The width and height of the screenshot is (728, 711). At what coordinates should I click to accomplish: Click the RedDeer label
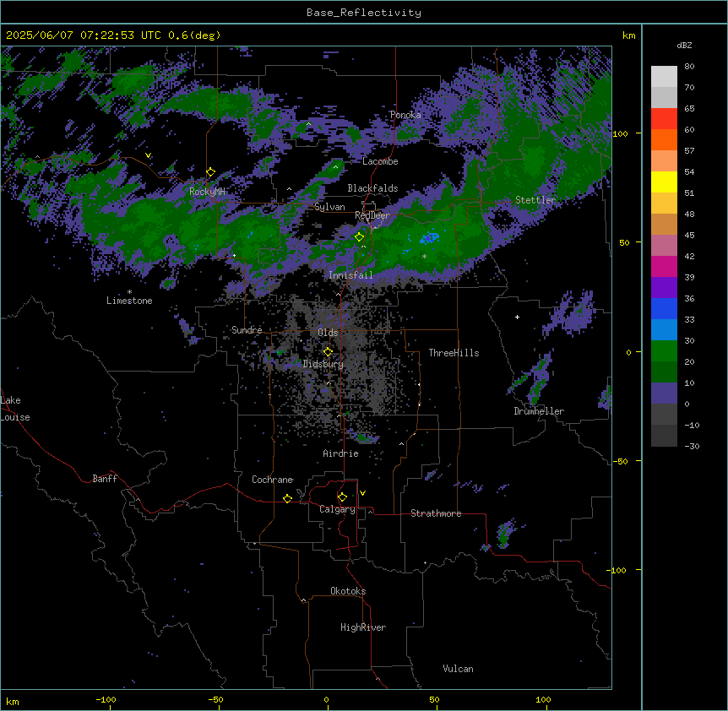[372, 215]
